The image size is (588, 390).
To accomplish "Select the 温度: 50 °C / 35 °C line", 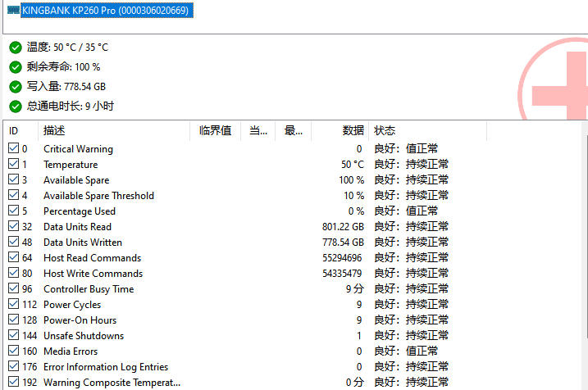I will point(67,48).
